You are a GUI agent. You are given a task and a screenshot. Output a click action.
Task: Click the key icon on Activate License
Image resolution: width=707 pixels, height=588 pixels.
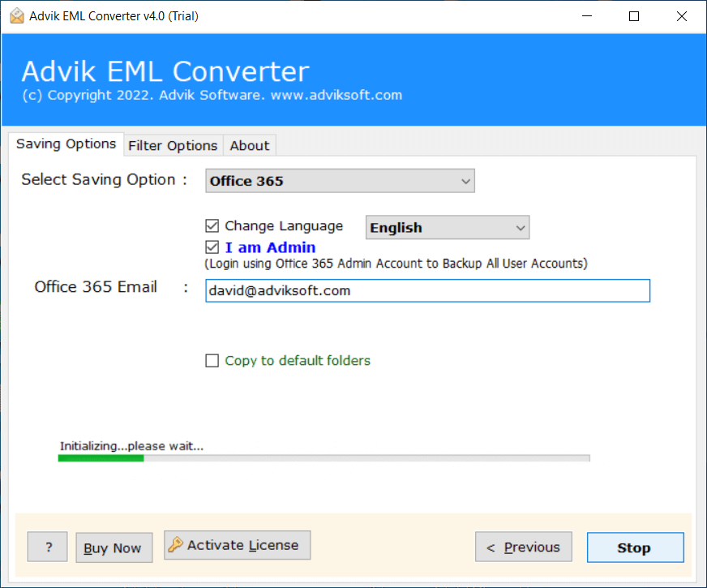tap(175, 545)
